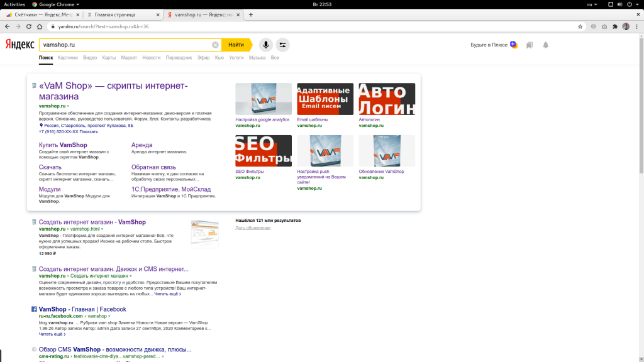Reload the current page

tap(29, 26)
